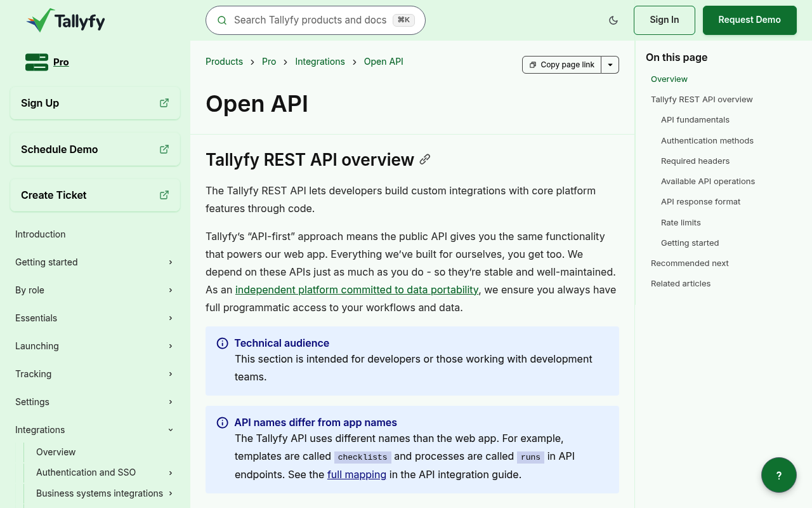The image size is (812, 508).
Task: Click Copy page link button
Action: (x=561, y=65)
